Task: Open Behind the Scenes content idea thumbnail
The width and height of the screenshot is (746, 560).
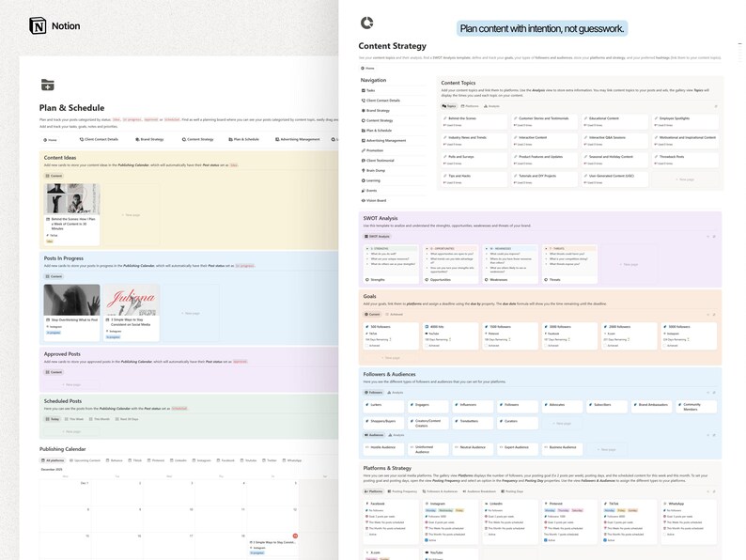Action: point(72,199)
